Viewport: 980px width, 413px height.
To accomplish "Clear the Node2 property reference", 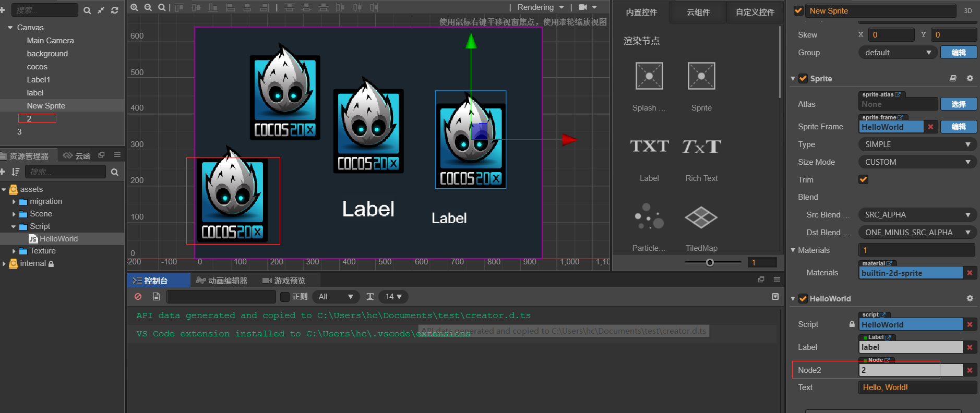I will point(970,370).
